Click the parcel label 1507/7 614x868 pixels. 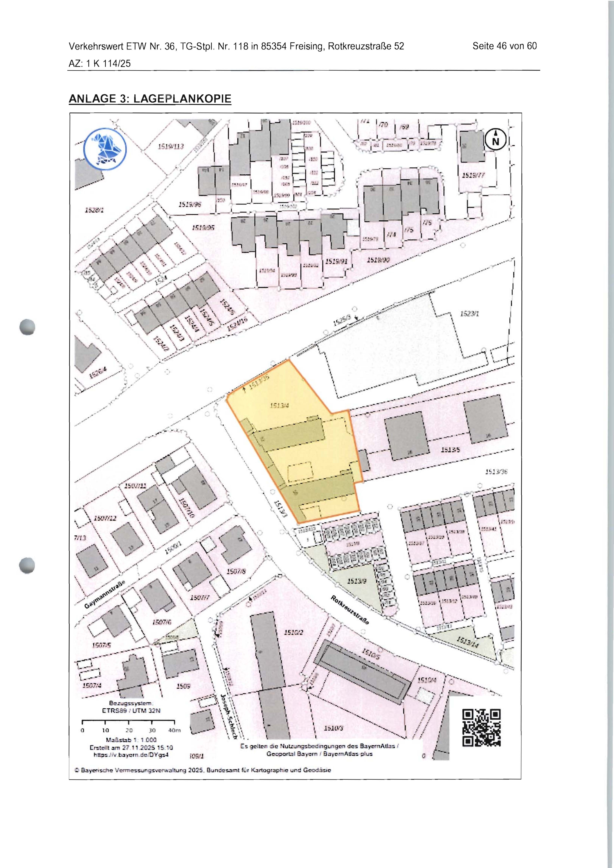(x=200, y=598)
